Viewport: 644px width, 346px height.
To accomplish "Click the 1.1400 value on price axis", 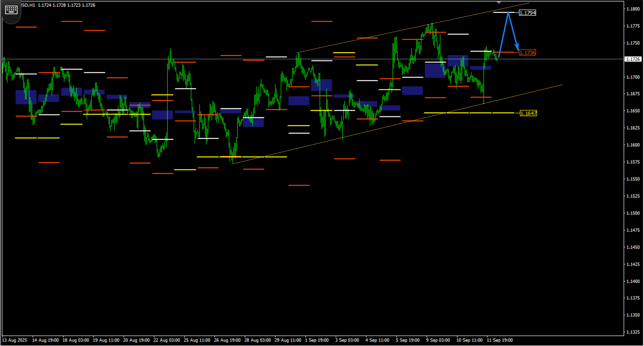I will [x=633, y=281].
